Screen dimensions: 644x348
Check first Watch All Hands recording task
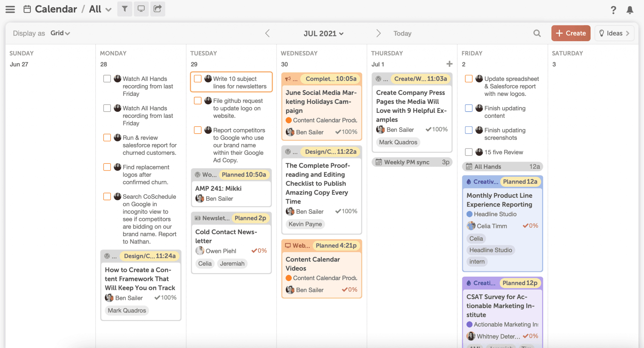pyautogui.click(x=107, y=79)
